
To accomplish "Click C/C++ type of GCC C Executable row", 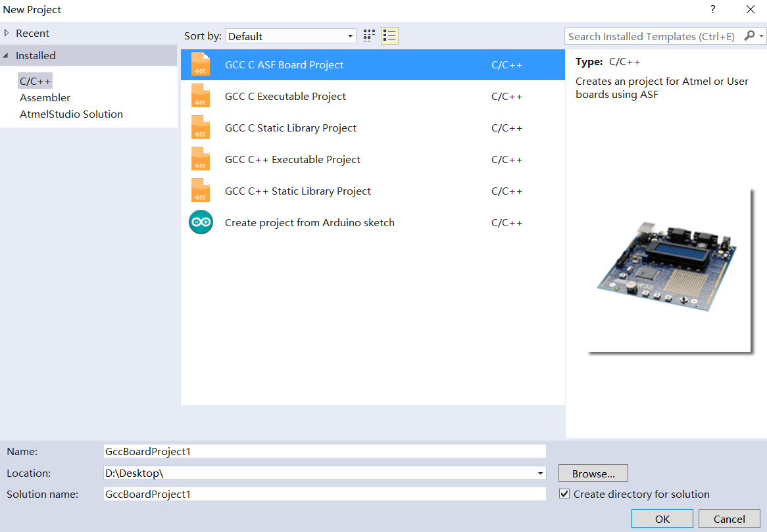I will [x=507, y=96].
